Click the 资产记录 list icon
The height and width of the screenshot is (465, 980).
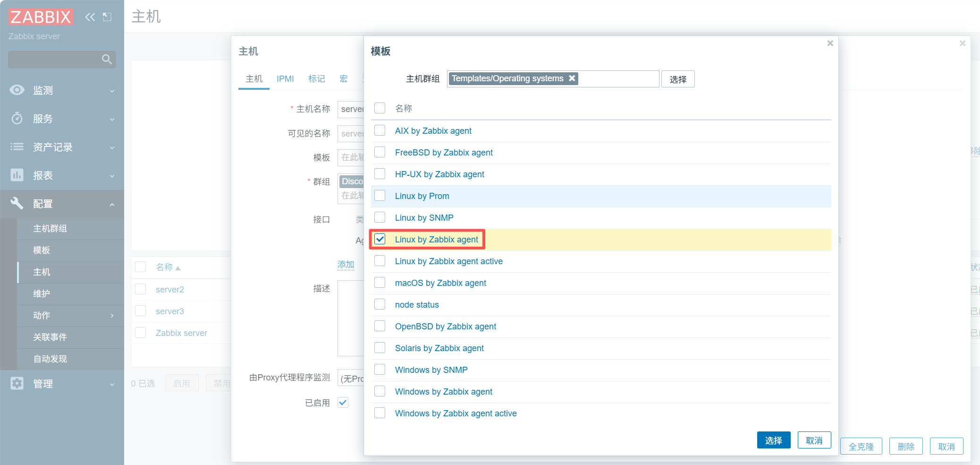coord(17,146)
